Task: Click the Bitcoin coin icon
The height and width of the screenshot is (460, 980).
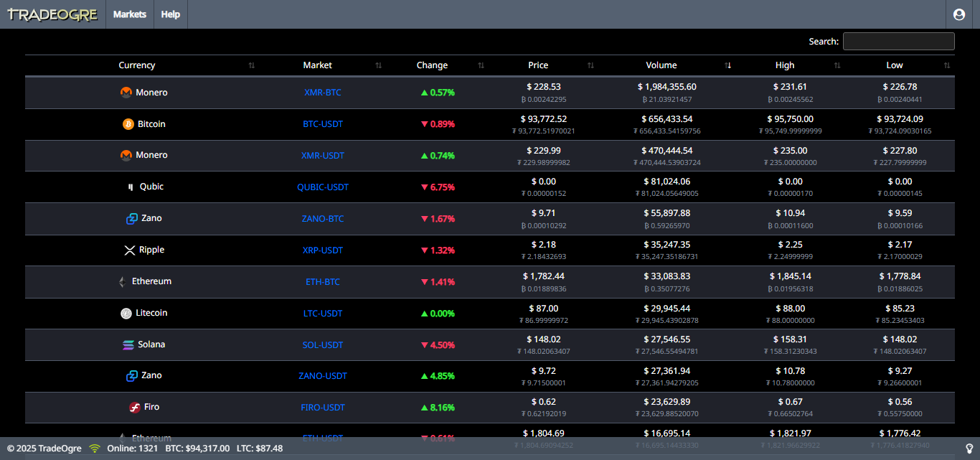Action: [128, 124]
